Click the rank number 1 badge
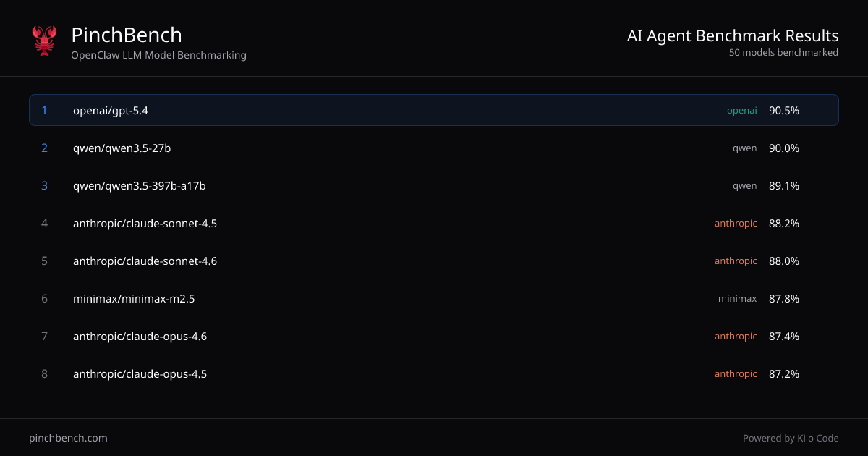This screenshot has height=456, width=868. click(44, 111)
